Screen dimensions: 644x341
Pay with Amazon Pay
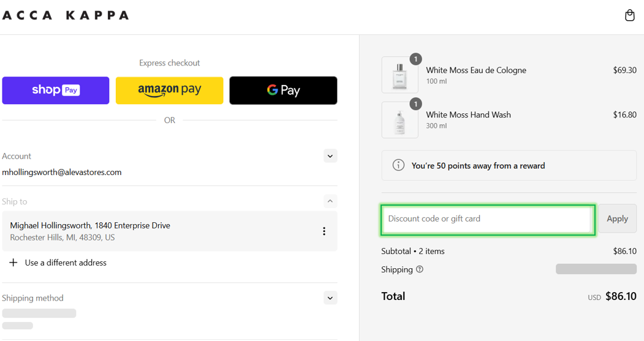(170, 90)
